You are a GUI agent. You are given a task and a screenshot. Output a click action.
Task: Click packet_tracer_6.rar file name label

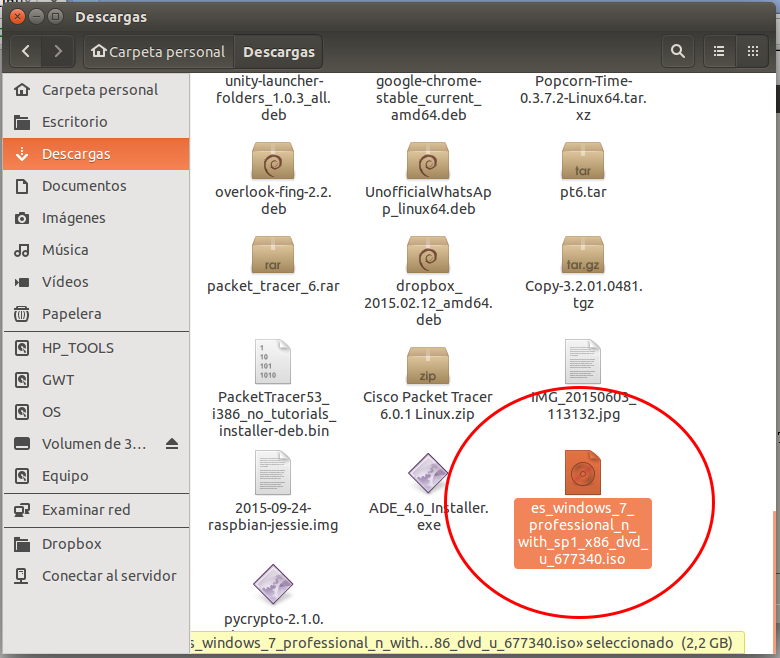(x=273, y=286)
